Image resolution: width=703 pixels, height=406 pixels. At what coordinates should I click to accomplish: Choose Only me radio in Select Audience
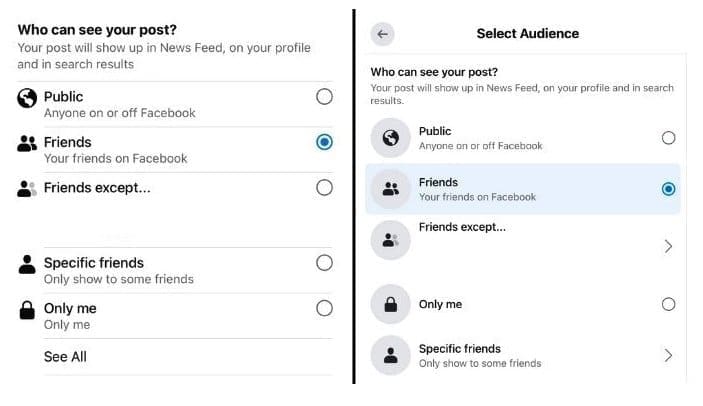tap(668, 304)
